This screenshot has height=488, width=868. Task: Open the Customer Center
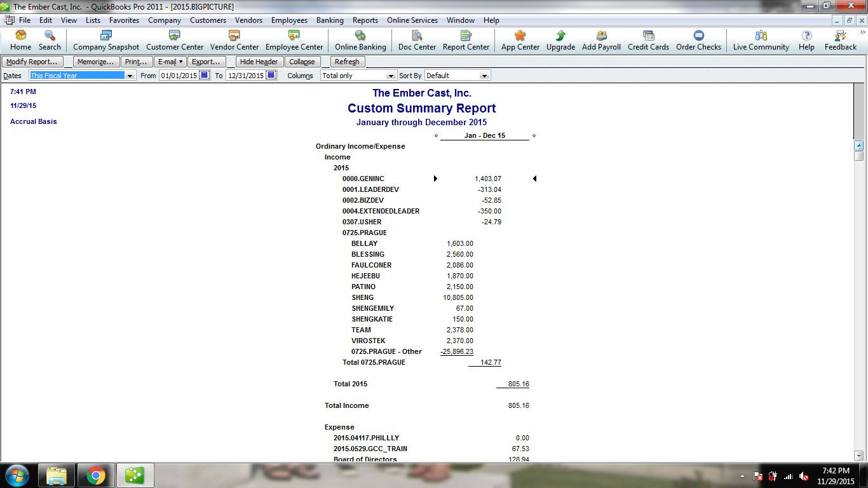coord(175,40)
